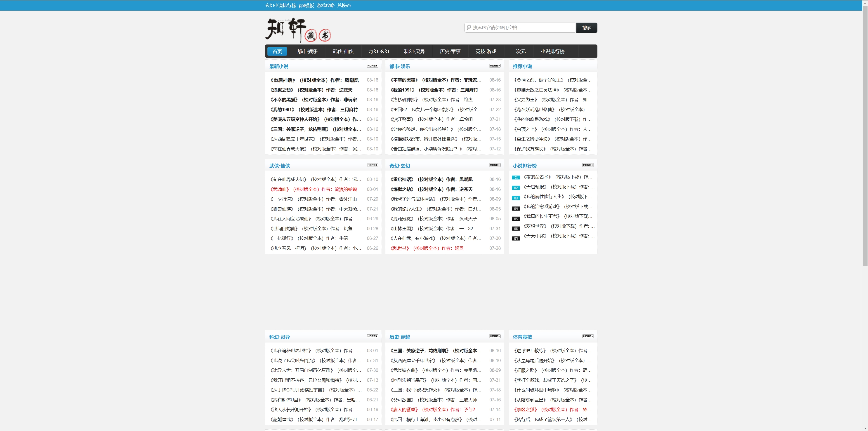Open MORE for the 武侠·仙侠 section
This screenshot has width=868, height=431.
pyautogui.click(x=372, y=165)
